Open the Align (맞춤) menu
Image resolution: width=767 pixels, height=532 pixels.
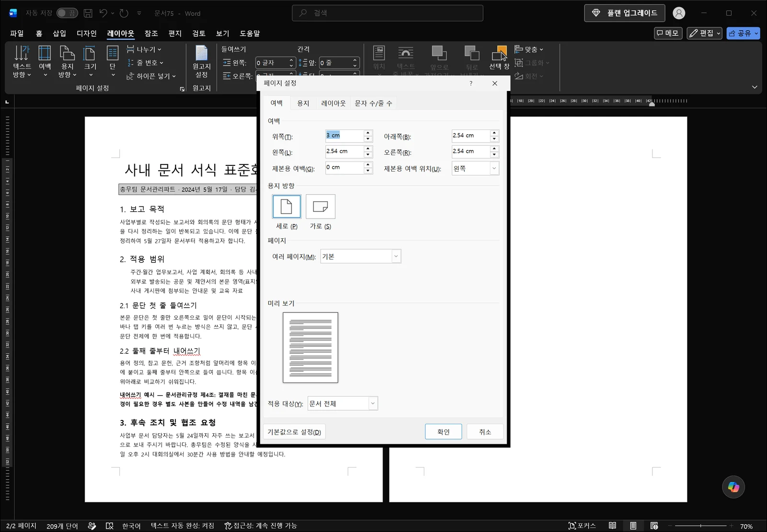click(529, 49)
